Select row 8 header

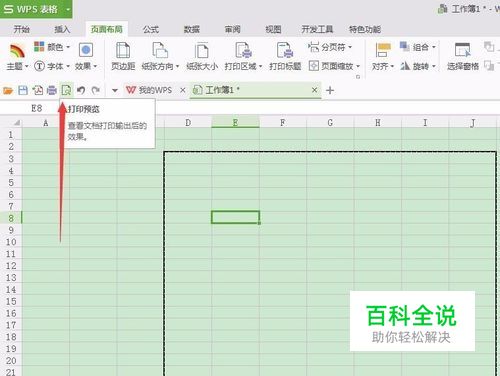click(x=11, y=218)
